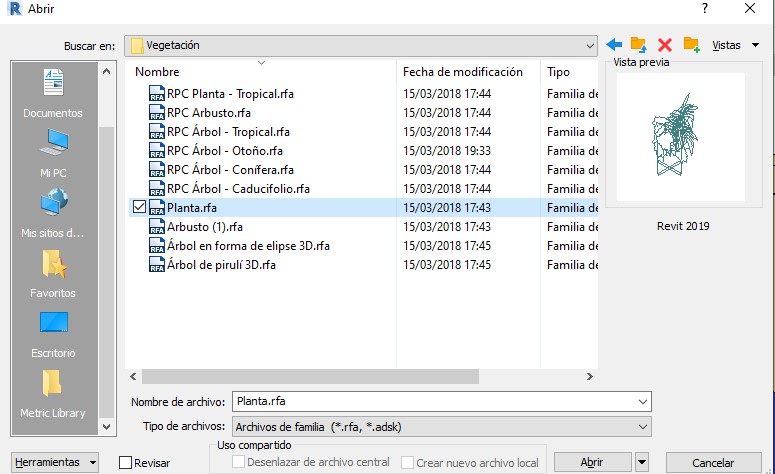Go to Escritorio in the sidebar
775x474 pixels.
click(53, 332)
